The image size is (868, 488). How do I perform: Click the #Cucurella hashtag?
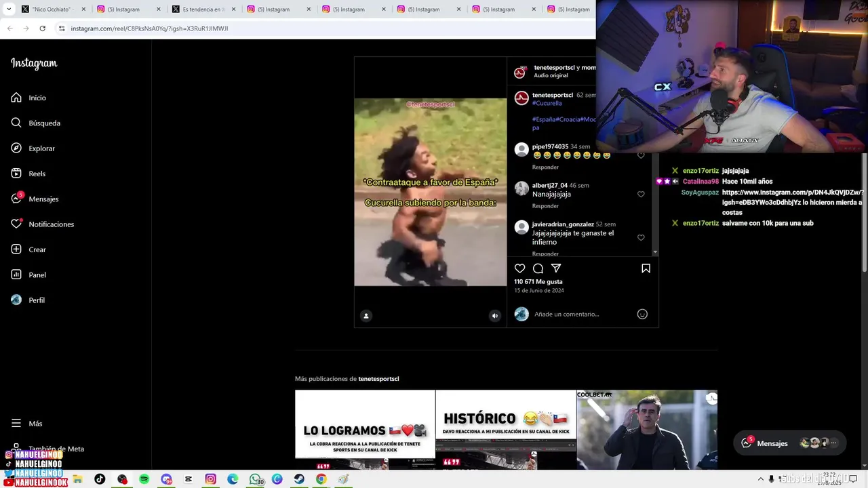click(547, 103)
